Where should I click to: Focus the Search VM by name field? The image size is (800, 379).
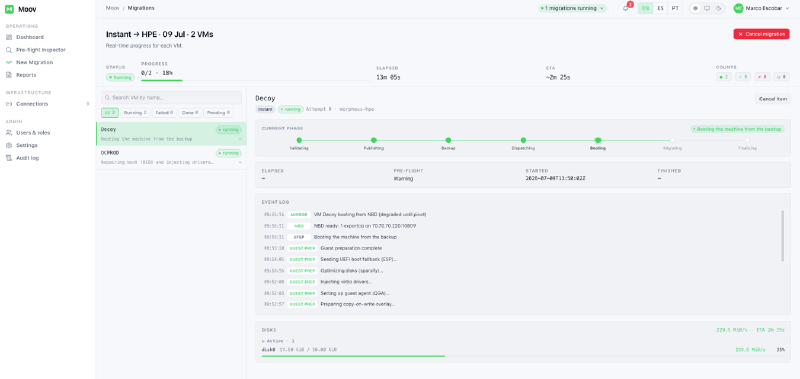(x=171, y=97)
